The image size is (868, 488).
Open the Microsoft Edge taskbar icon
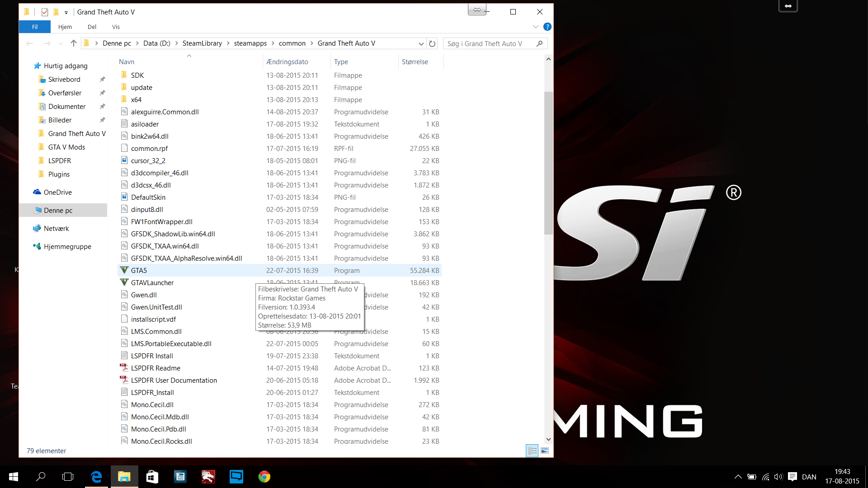click(96, 477)
